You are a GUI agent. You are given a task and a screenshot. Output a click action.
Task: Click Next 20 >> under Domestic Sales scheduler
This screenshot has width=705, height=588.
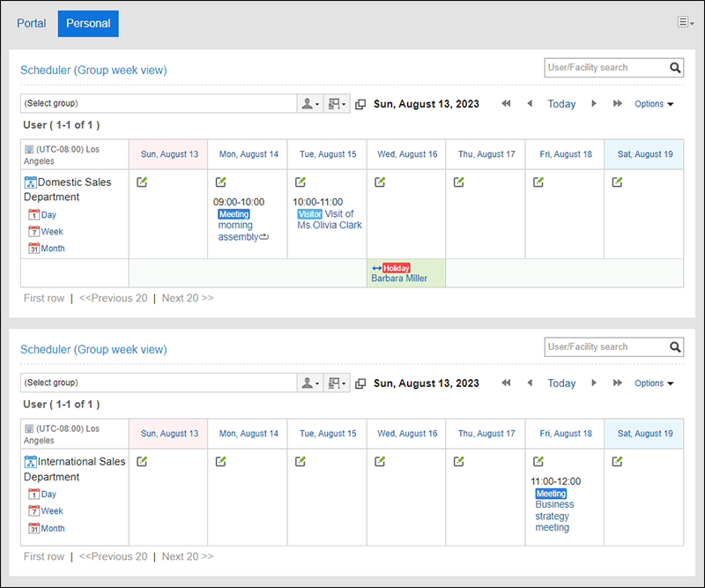click(188, 298)
